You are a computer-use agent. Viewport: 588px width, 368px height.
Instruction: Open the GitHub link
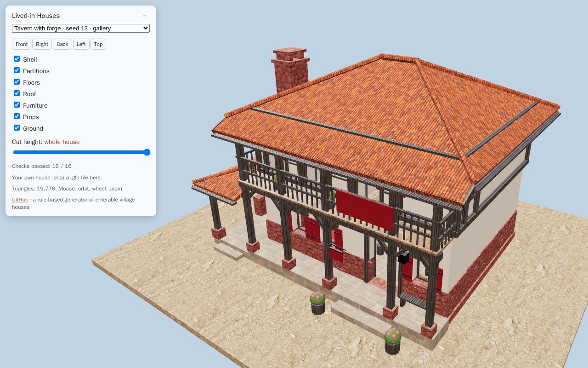pyautogui.click(x=20, y=200)
